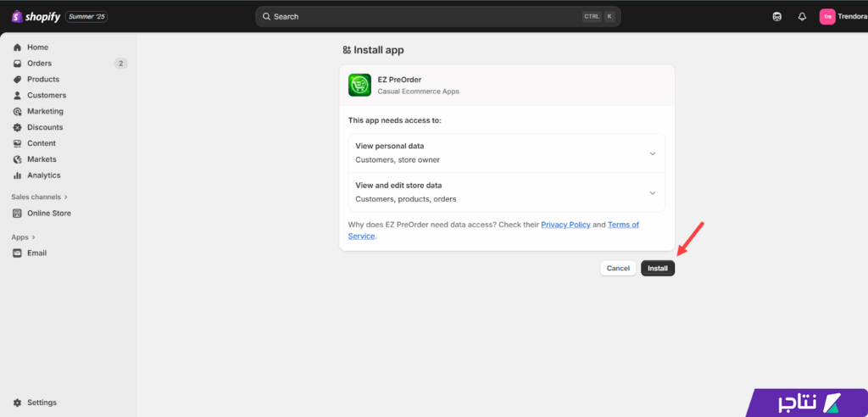This screenshot has width=868, height=417.
Task: Open the Orders section
Action: 39,64
